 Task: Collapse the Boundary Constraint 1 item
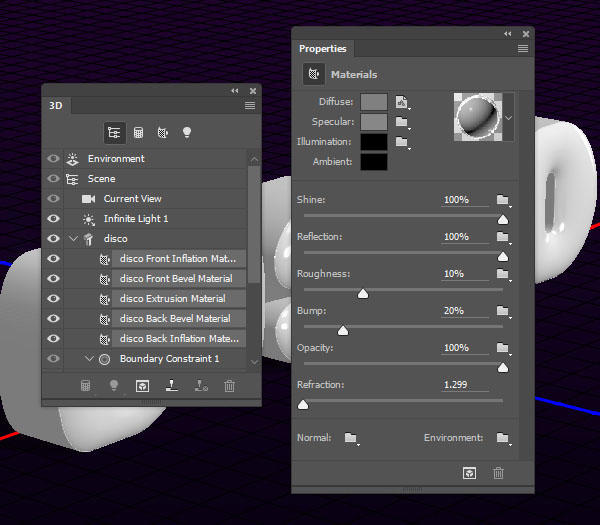click(x=89, y=359)
